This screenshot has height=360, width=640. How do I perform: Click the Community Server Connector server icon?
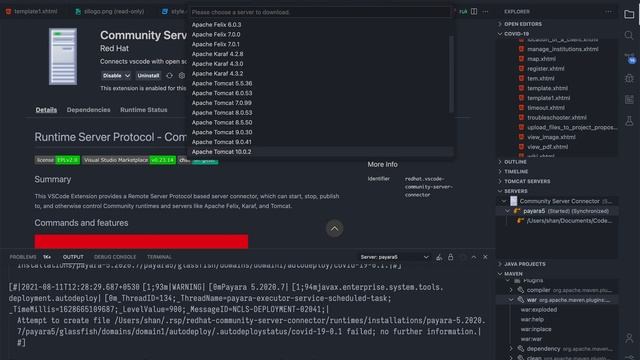[63, 56]
